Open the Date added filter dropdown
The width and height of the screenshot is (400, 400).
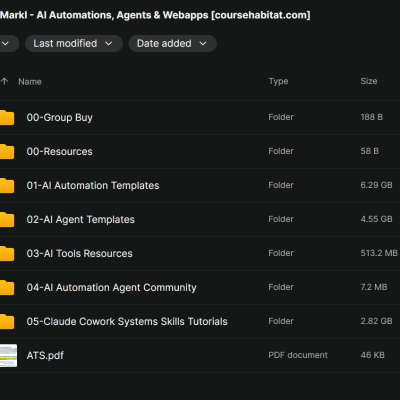point(173,43)
